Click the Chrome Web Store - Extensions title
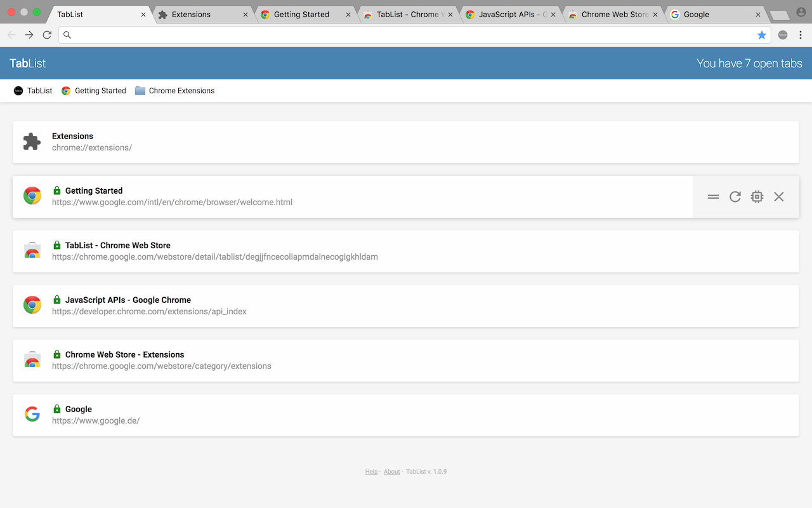 (125, 354)
